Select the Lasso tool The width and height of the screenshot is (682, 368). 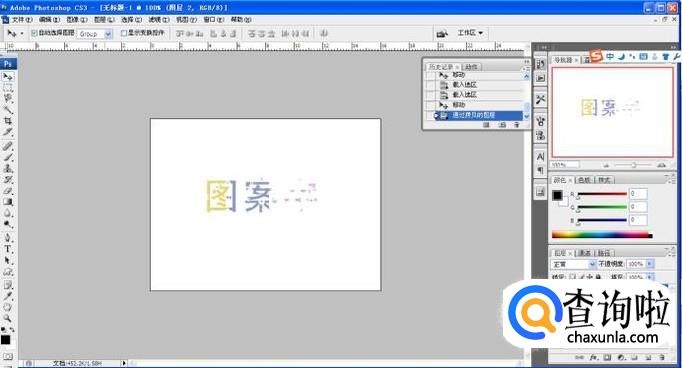coord(8,98)
